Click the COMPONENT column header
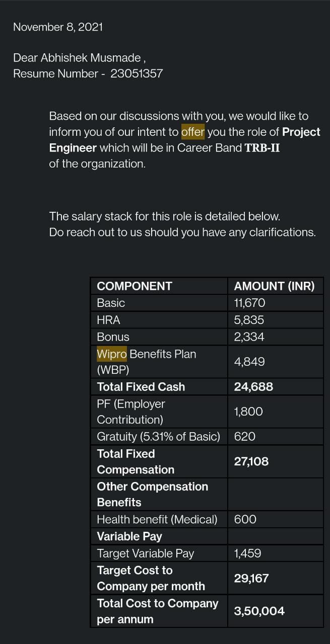330x644 pixels. tap(135, 286)
